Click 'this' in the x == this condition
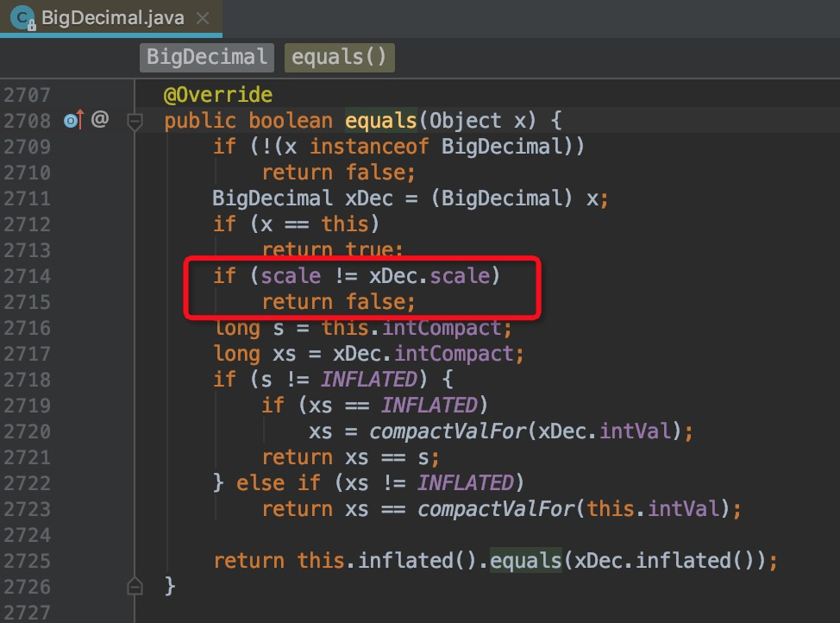Screen dimensions: 840x623 tap(344, 224)
